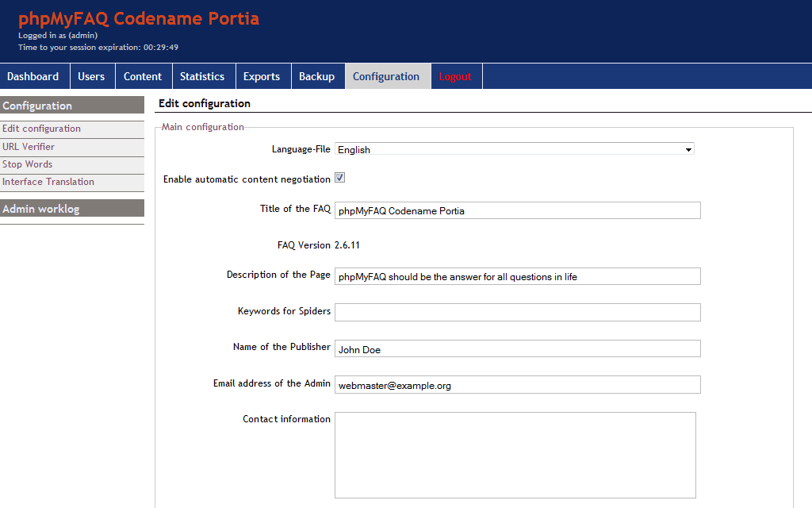Toggle automatic content negotiation checkbox

(x=339, y=178)
